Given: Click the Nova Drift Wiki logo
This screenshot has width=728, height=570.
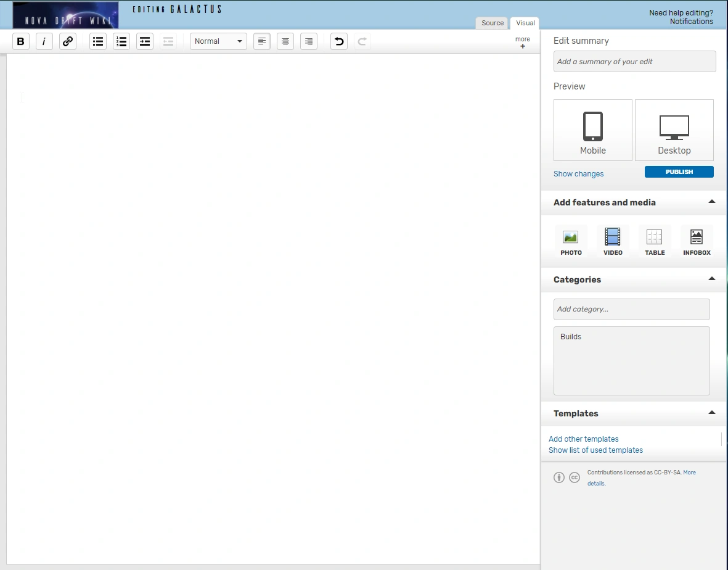Looking at the screenshot, I should pyautogui.click(x=65, y=15).
